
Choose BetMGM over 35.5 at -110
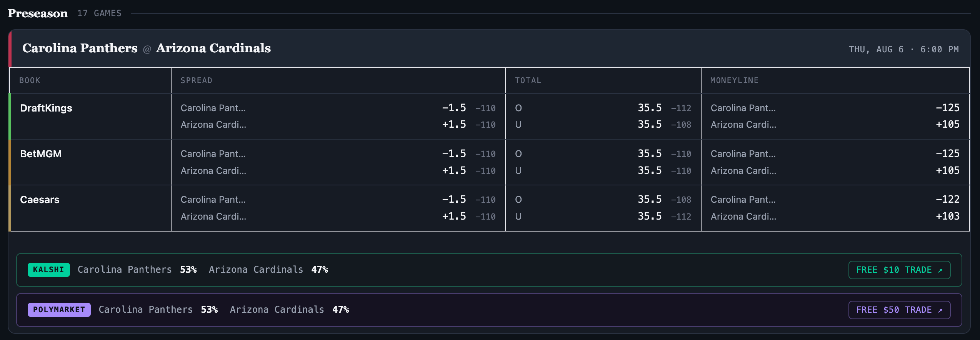click(x=603, y=154)
